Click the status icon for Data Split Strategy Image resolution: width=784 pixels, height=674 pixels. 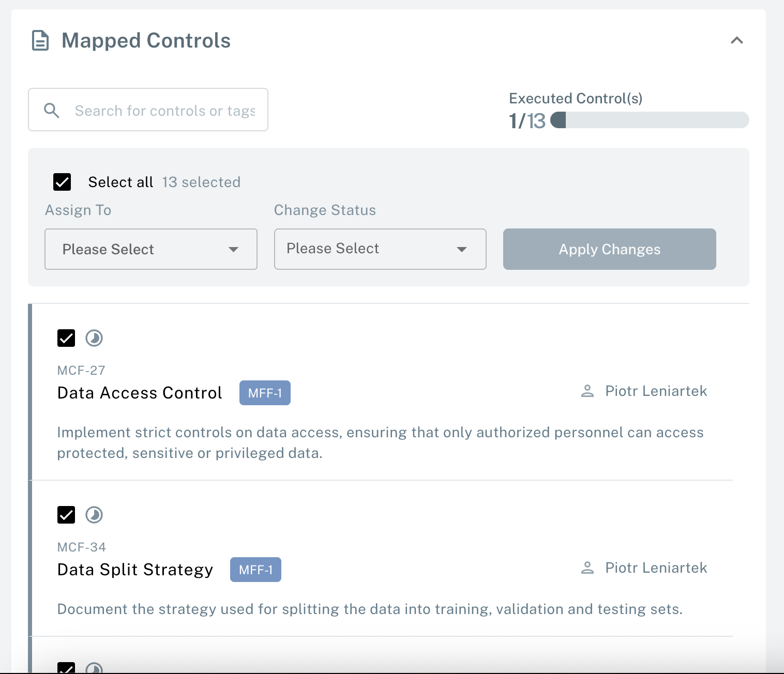point(94,515)
